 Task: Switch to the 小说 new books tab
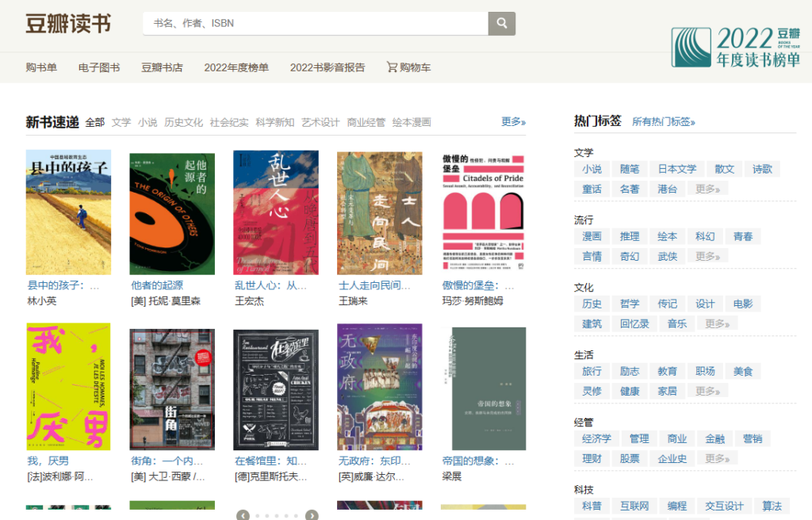[x=147, y=122]
